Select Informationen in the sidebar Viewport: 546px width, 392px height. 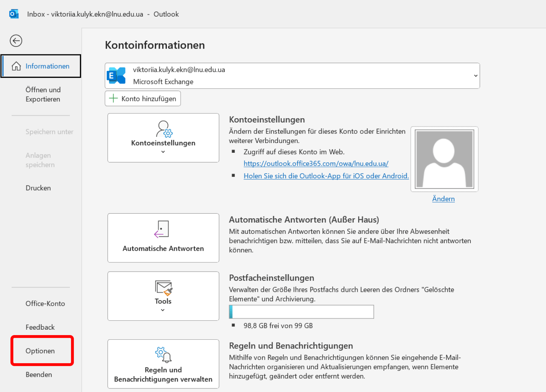click(x=41, y=66)
